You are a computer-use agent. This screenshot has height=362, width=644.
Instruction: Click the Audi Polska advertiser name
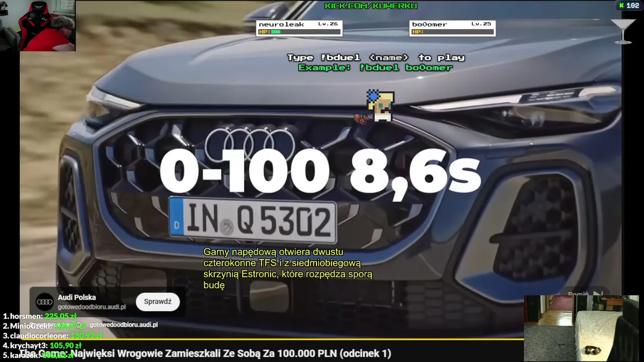tap(76, 297)
